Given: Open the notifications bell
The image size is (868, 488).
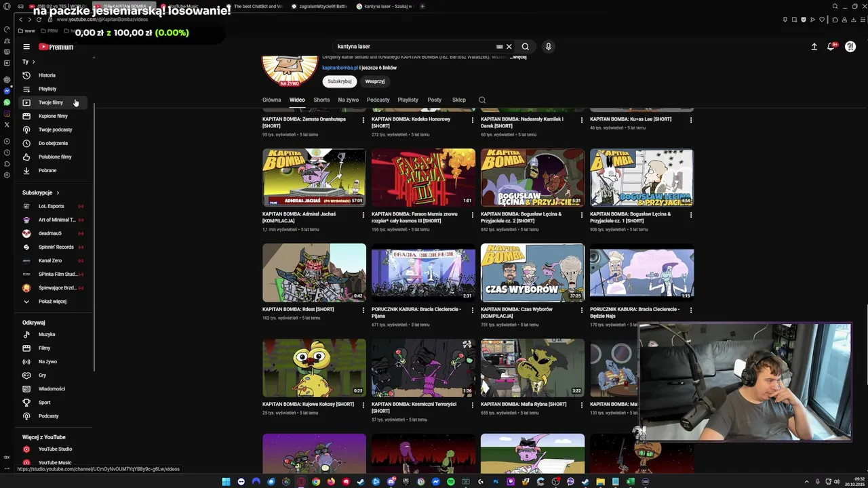Looking at the screenshot, I should pyautogui.click(x=831, y=47).
